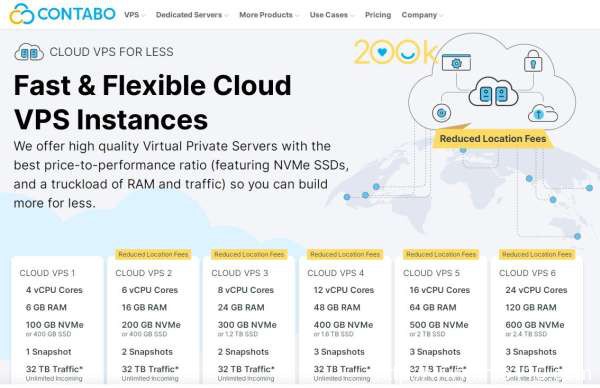Select the Cloud VPS 3 plan title
600x388 pixels.
click(240, 273)
